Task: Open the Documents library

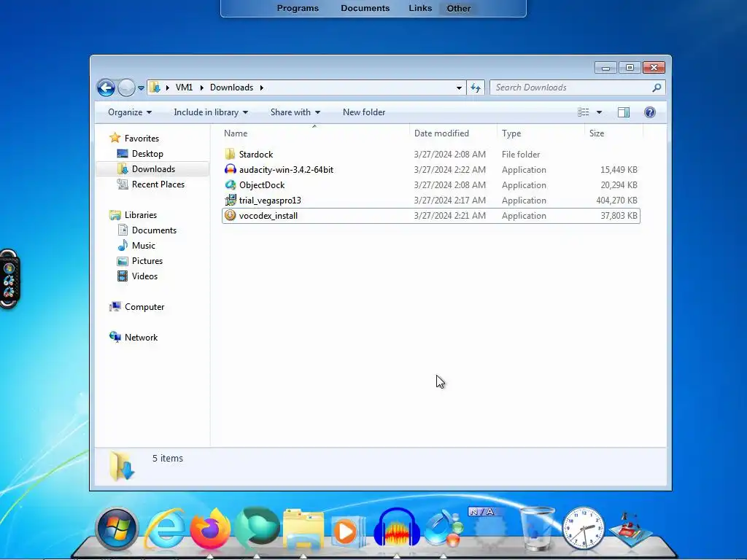Action: (x=154, y=230)
